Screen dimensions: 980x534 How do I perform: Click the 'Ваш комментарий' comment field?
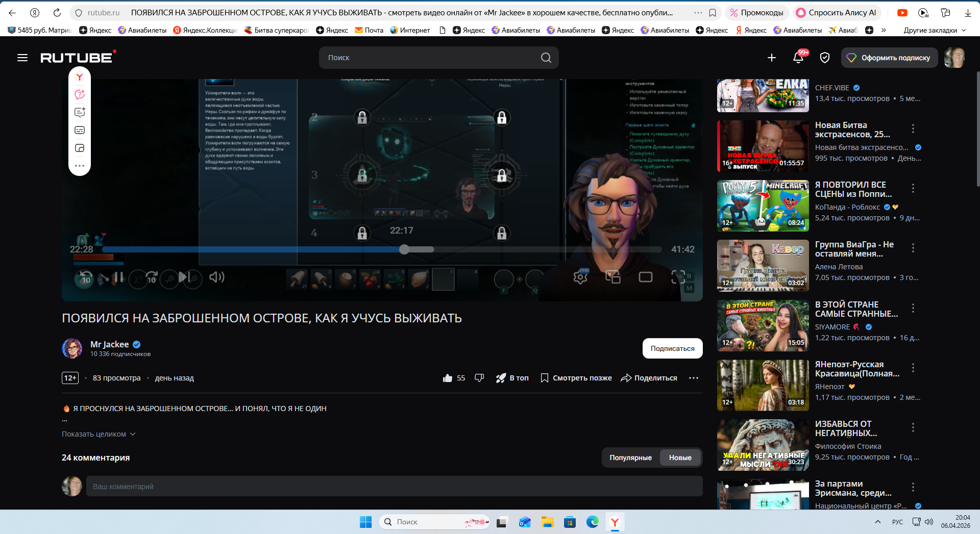click(x=394, y=486)
